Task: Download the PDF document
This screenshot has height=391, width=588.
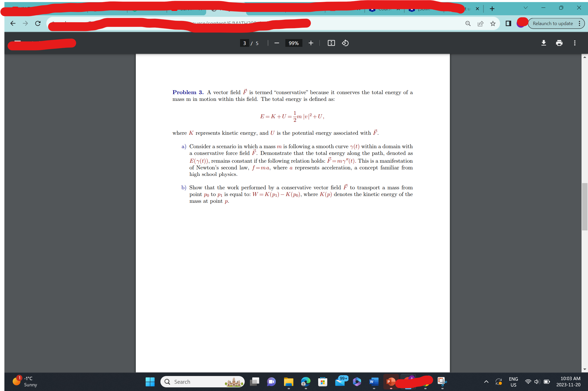Action: (x=544, y=43)
